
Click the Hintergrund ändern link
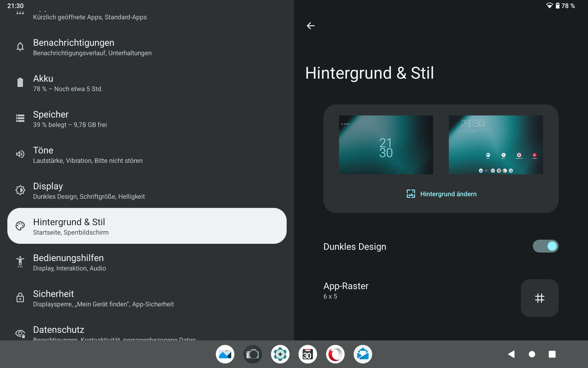pos(441,194)
